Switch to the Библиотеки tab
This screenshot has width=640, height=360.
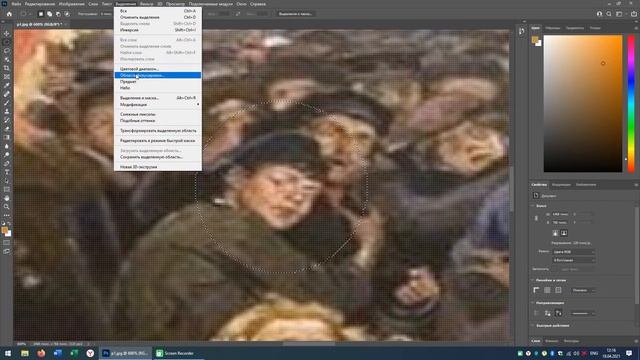click(586, 185)
